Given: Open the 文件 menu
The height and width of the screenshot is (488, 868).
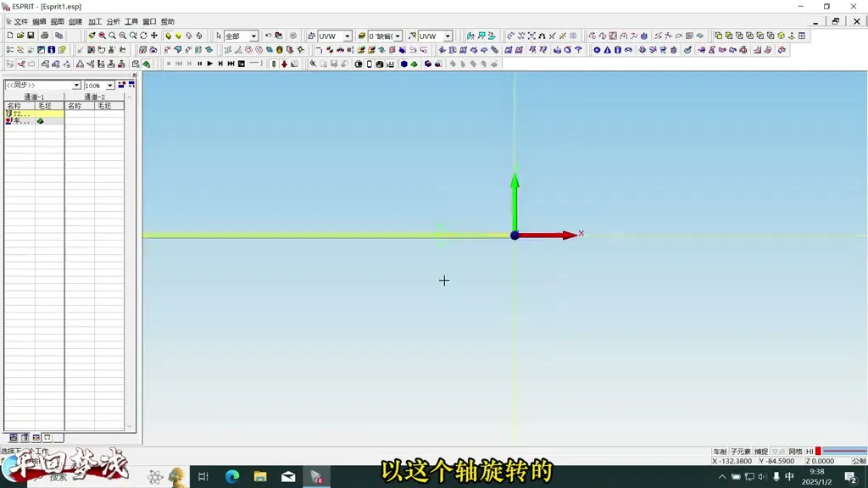Looking at the screenshot, I should 20,21.
